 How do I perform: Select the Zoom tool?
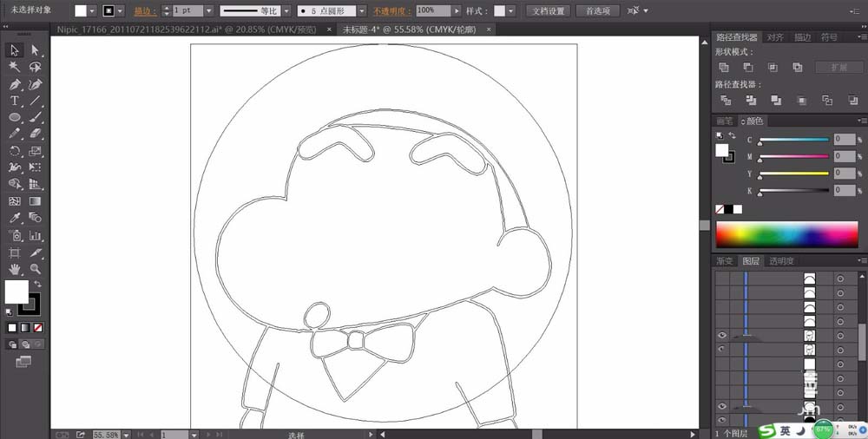(x=35, y=270)
